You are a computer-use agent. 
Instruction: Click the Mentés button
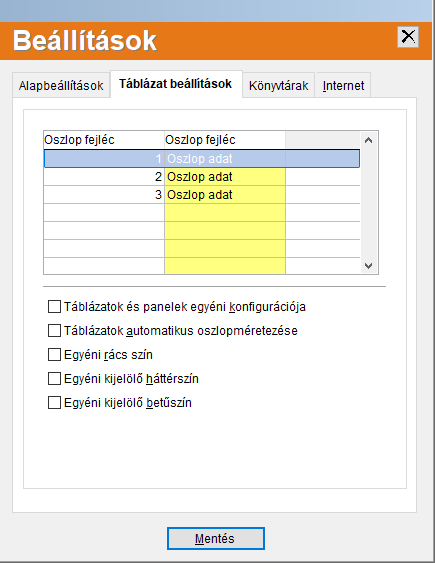216,539
